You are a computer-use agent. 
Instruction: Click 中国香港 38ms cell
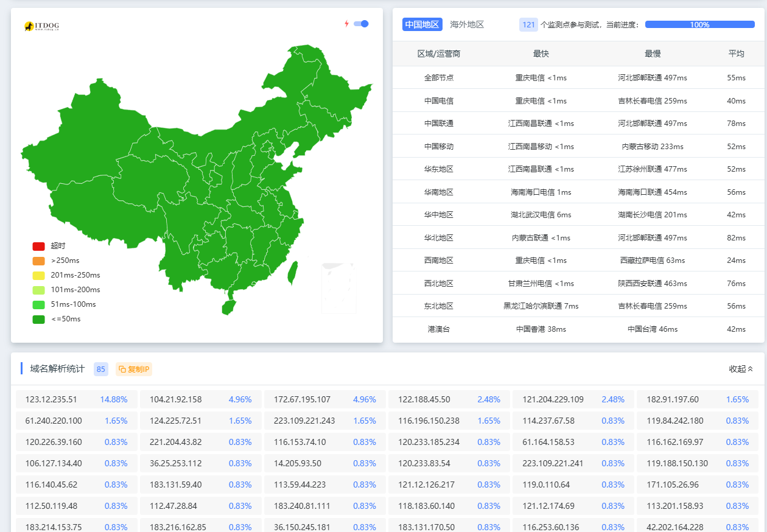(541, 329)
